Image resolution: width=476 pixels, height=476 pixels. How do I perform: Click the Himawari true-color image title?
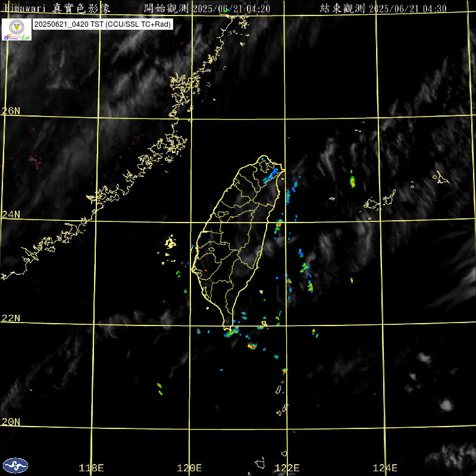pyautogui.click(x=57, y=8)
